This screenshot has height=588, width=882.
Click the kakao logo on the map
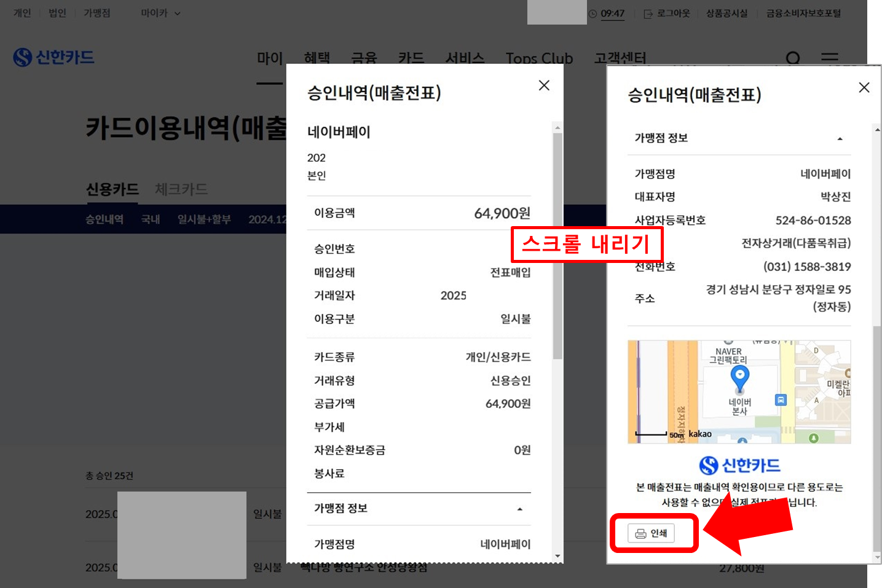700,434
